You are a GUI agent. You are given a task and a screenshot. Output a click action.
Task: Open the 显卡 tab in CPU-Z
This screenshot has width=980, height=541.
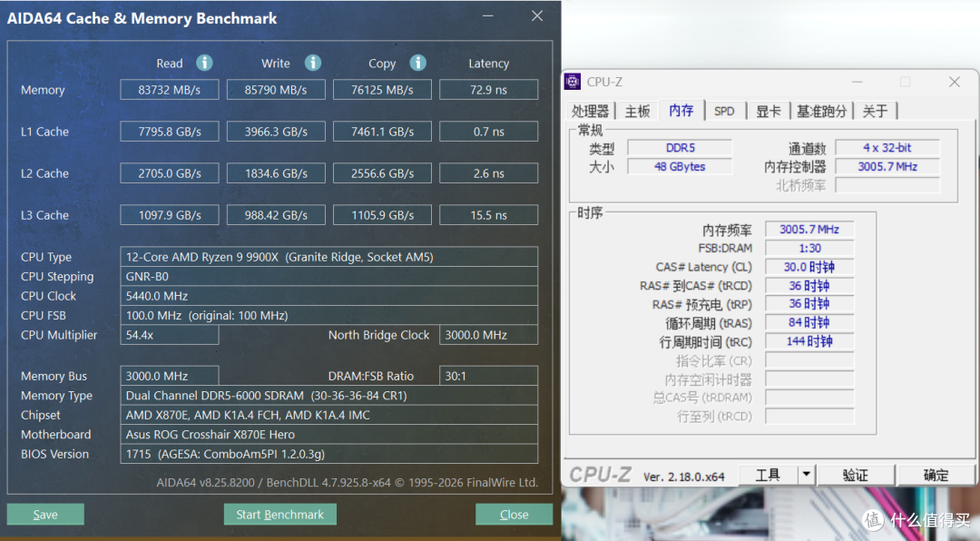click(x=769, y=111)
